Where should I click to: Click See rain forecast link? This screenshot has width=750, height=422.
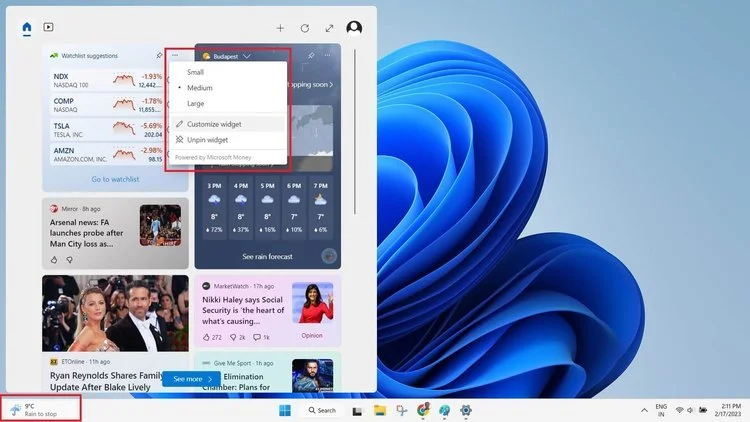click(x=267, y=256)
